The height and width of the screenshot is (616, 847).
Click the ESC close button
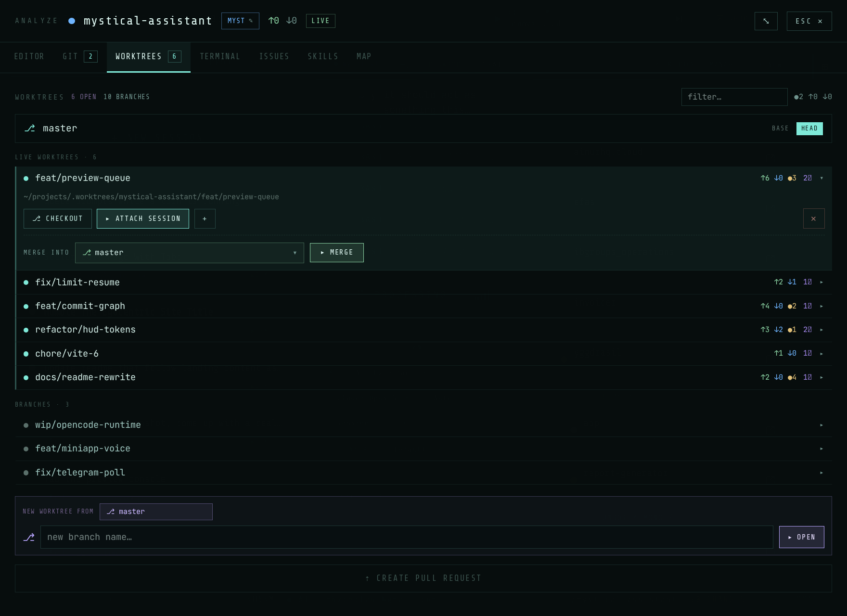click(809, 21)
